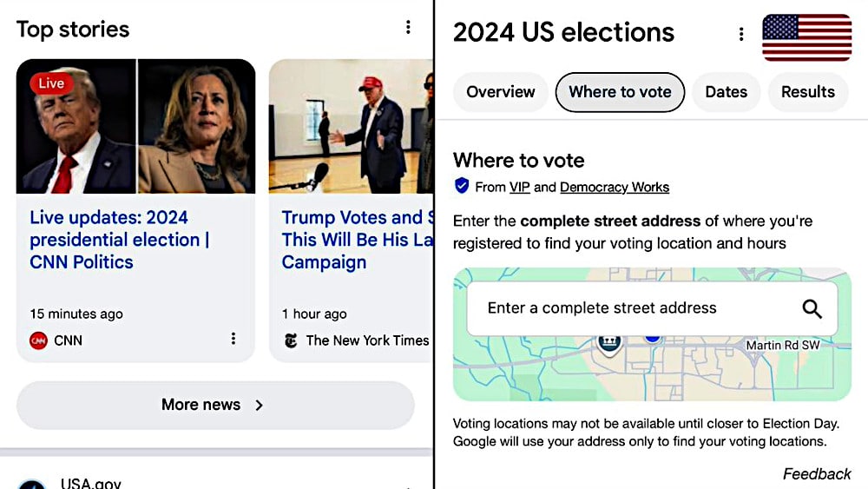Switch to the Overview tab
The image size is (868, 489).
point(501,92)
